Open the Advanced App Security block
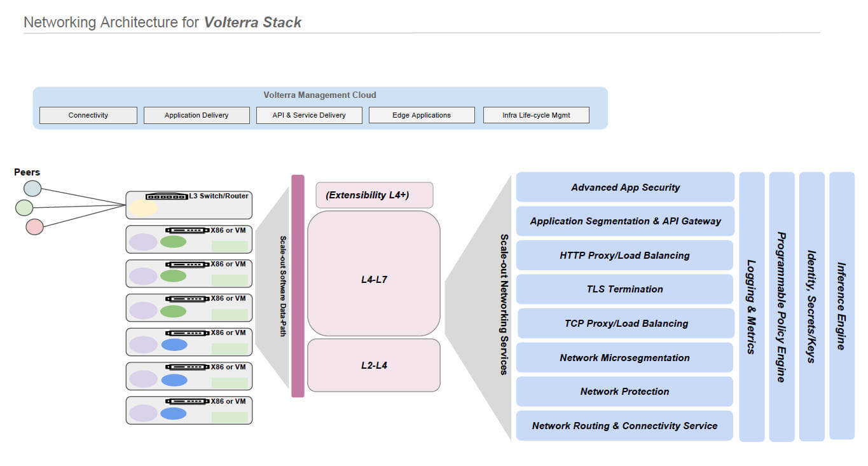 point(625,187)
